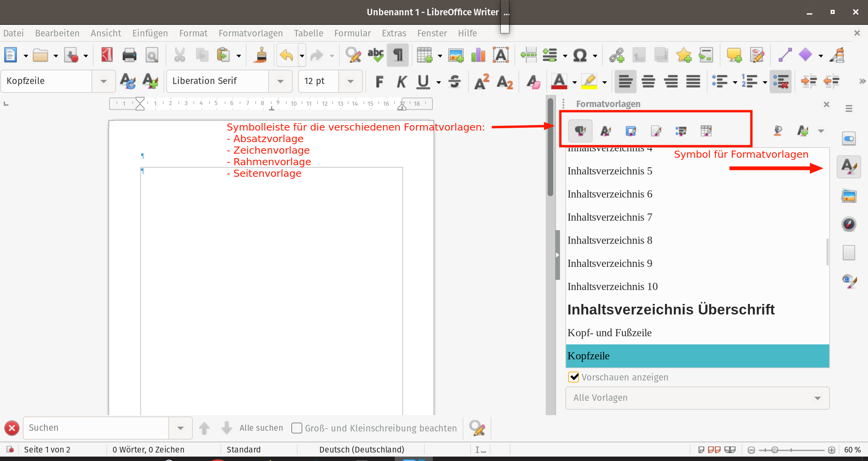868x461 pixels.
Task: Expand the 12 pt font size dropdown
Action: tap(351, 81)
